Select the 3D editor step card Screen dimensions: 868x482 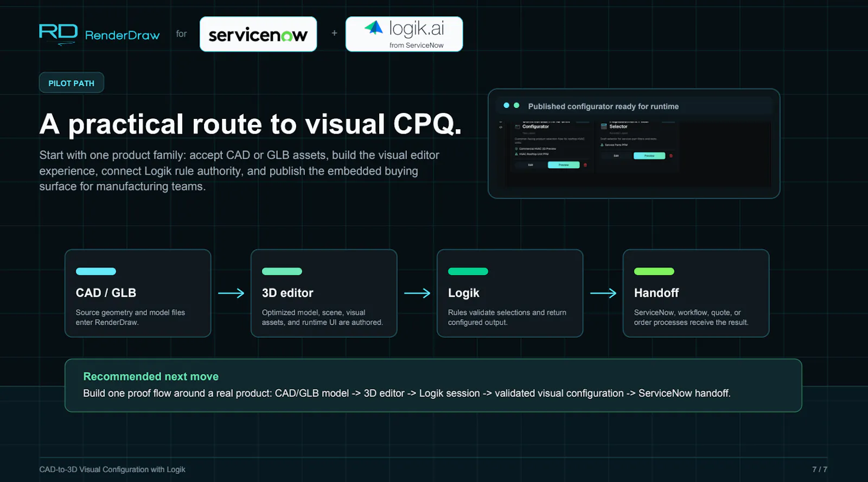point(324,293)
